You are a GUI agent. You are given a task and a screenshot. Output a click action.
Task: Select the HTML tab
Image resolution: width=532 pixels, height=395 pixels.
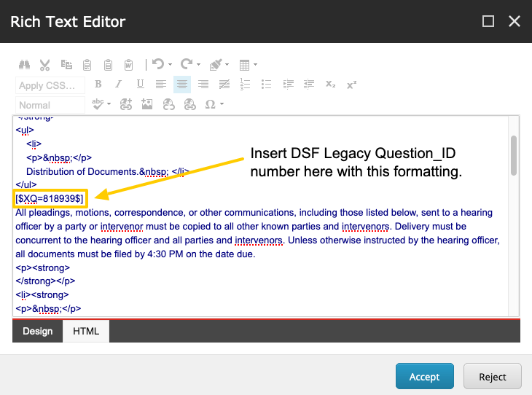coord(86,331)
